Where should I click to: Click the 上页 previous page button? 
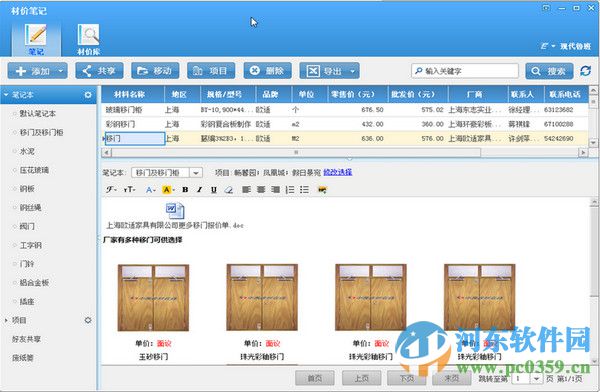point(361,379)
